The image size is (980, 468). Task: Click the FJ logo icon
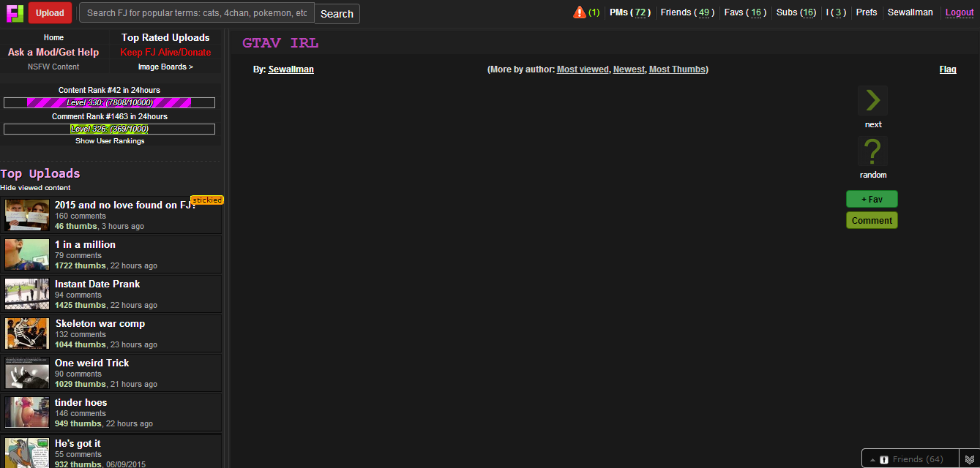(15, 13)
